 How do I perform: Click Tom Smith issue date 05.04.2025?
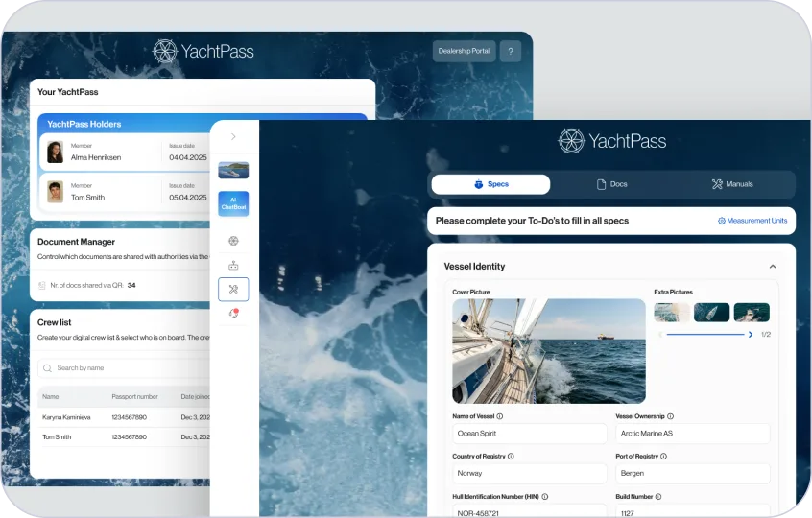(188, 198)
